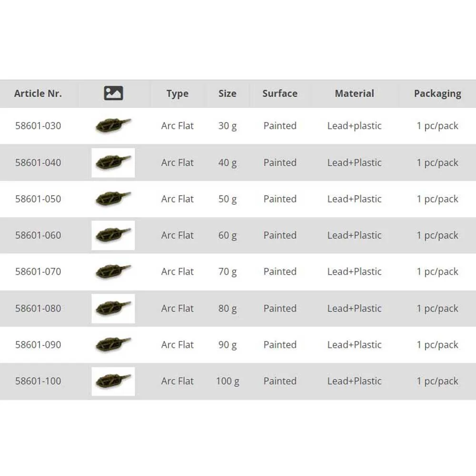Click the Packaging column header

437,94
